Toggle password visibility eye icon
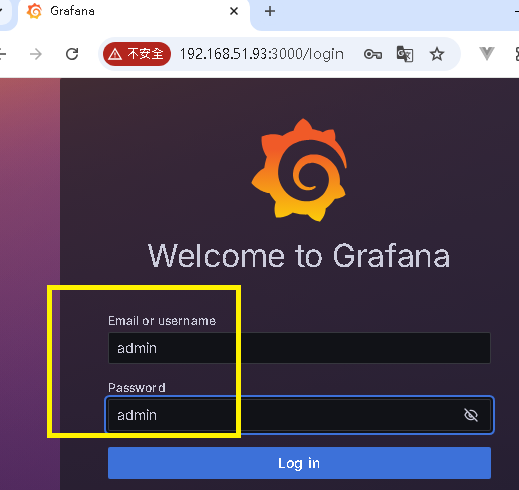The width and height of the screenshot is (519, 490). (471, 415)
